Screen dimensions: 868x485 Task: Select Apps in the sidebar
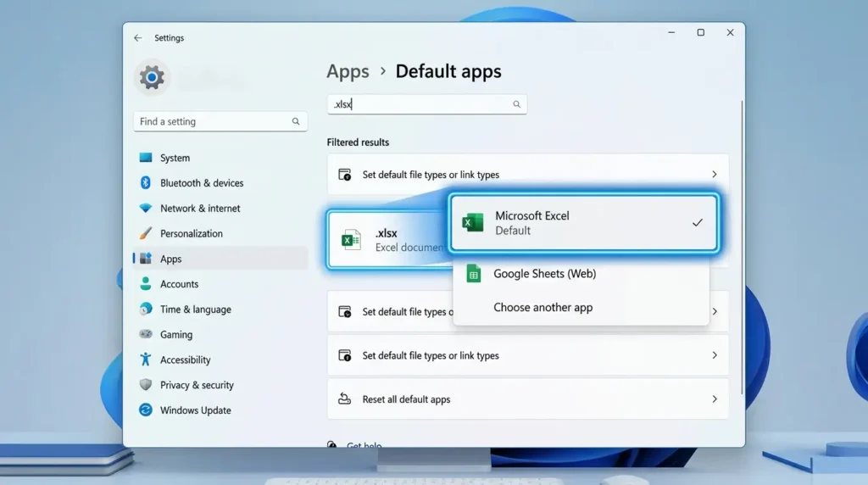point(220,259)
